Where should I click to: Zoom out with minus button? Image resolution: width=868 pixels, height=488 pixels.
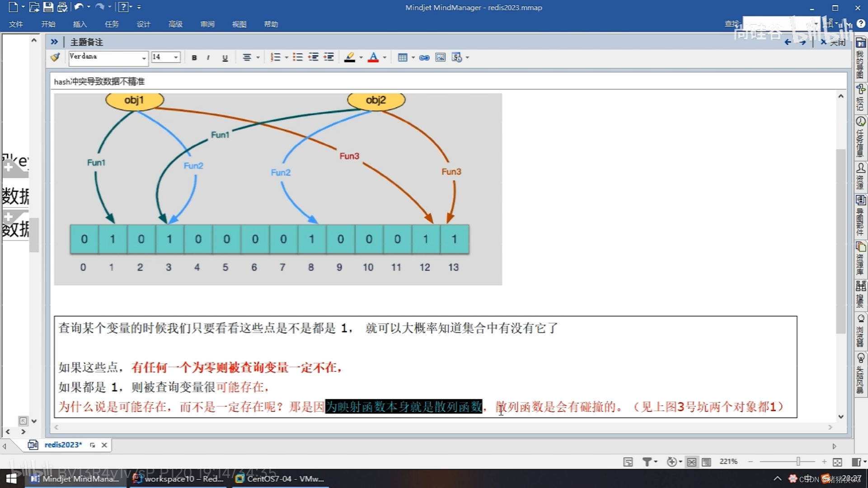[x=751, y=462]
